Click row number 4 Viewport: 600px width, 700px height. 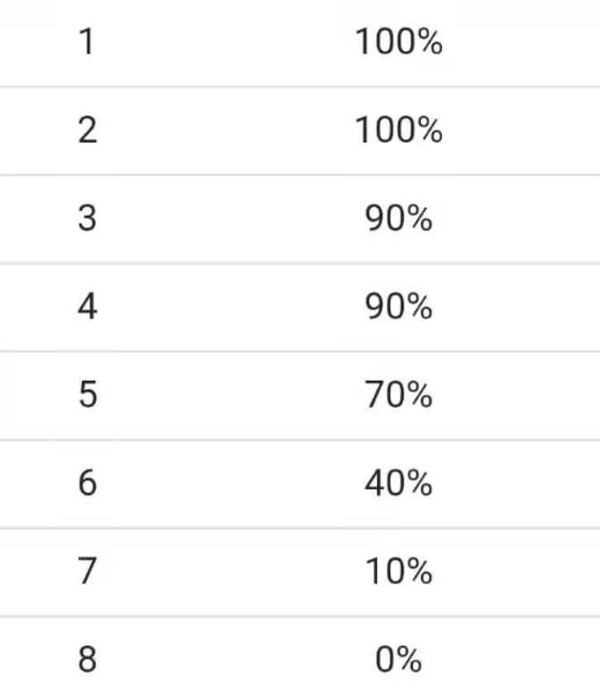point(86,307)
